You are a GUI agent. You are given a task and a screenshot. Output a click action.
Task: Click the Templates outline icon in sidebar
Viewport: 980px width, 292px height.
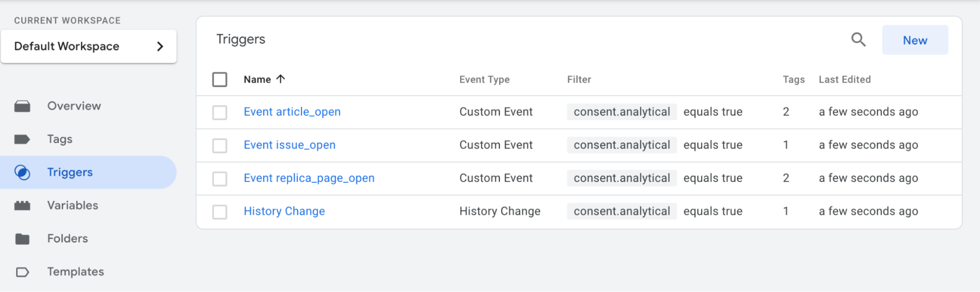[23, 272]
